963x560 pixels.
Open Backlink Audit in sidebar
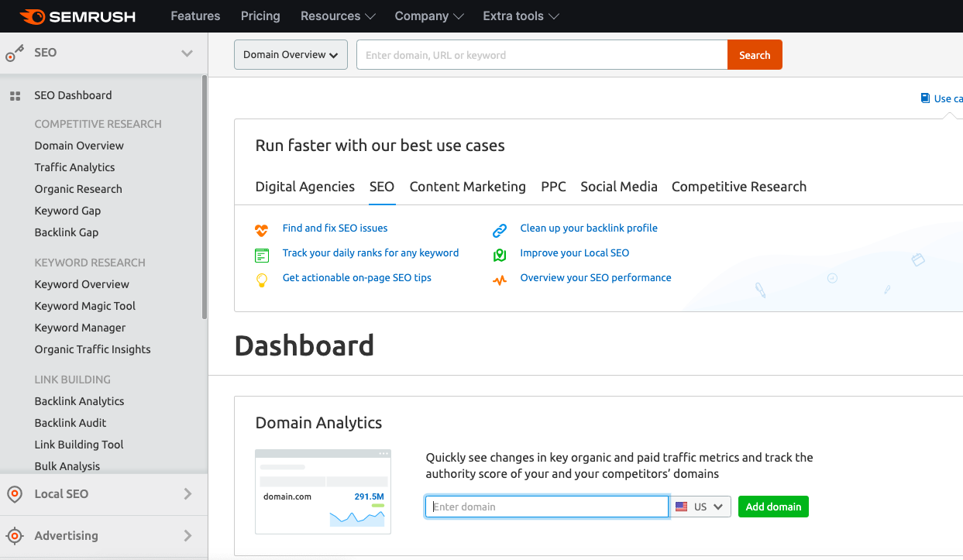click(x=71, y=423)
